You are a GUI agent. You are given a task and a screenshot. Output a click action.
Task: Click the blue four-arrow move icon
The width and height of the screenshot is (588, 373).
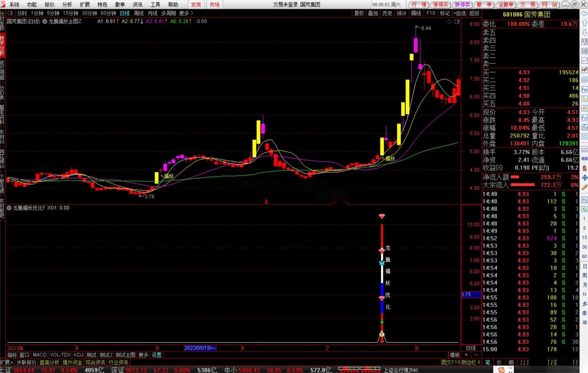click(x=584, y=178)
